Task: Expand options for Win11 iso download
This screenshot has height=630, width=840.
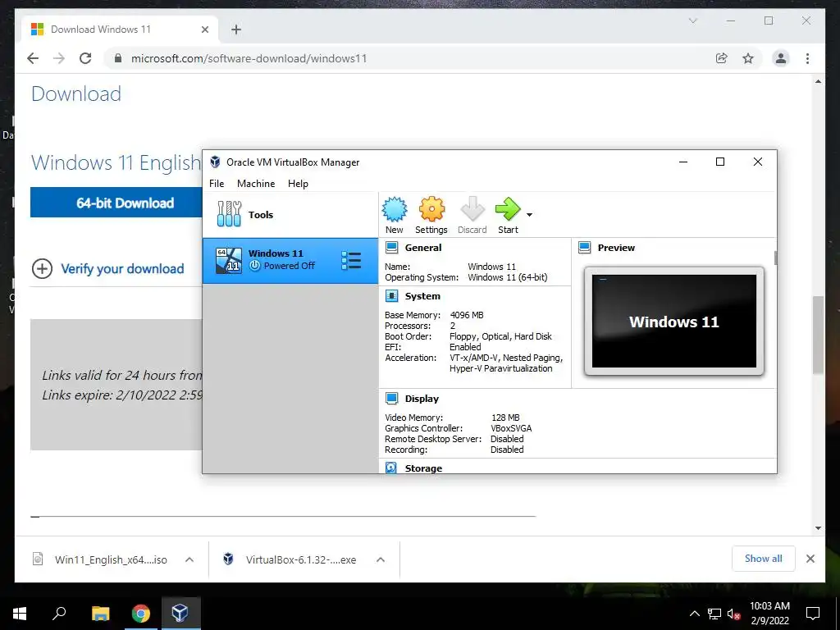Action: 189,559
